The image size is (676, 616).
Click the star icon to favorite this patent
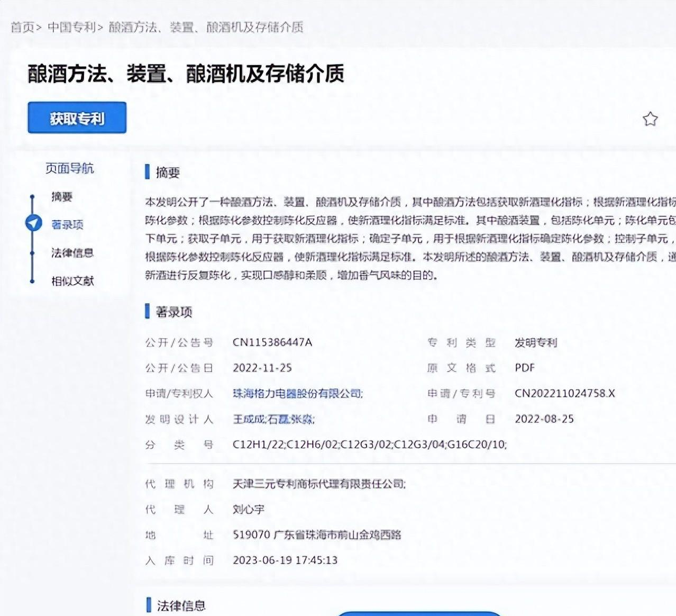point(650,119)
